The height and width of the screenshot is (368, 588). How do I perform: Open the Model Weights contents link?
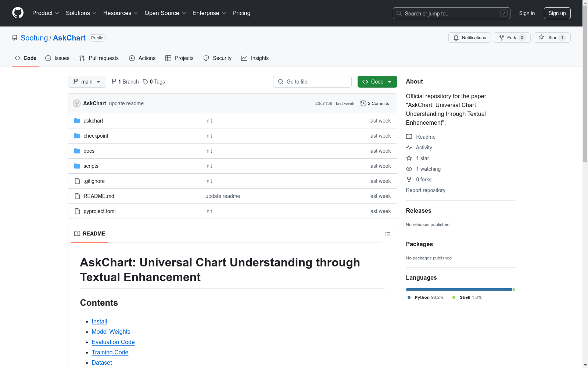111,332
